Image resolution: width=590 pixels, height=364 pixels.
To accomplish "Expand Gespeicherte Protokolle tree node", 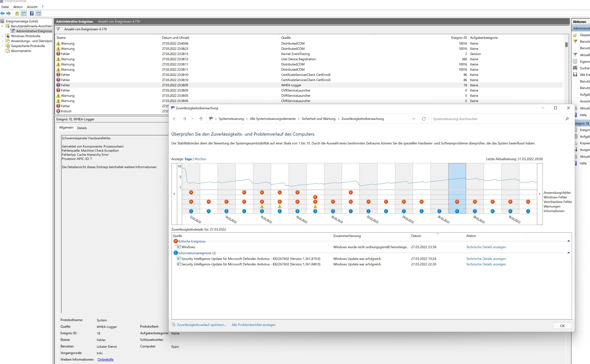I will (2, 46).
